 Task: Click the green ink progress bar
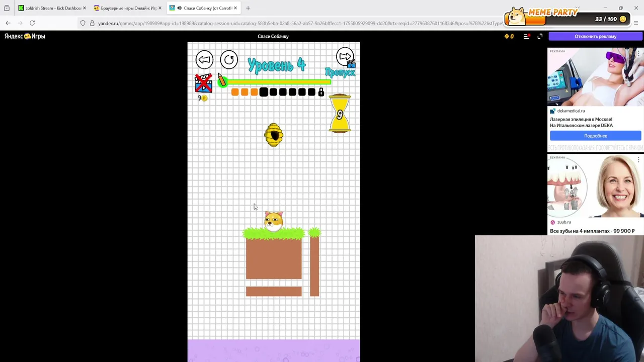[279, 81]
